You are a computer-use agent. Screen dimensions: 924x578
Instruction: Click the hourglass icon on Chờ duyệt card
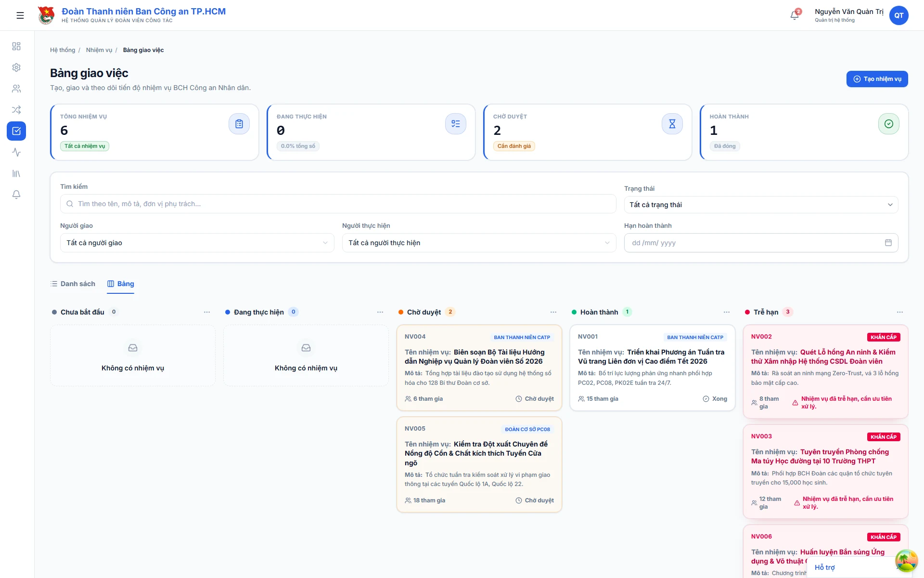point(672,124)
